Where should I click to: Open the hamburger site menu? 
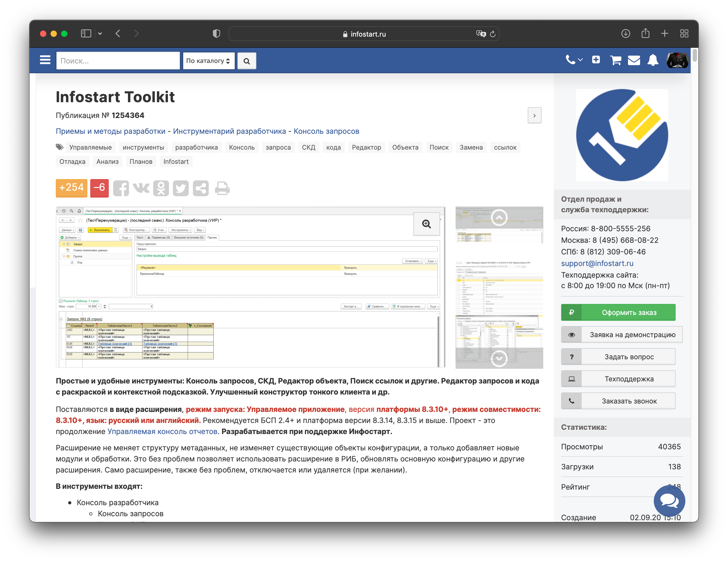pyautogui.click(x=45, y=60)
